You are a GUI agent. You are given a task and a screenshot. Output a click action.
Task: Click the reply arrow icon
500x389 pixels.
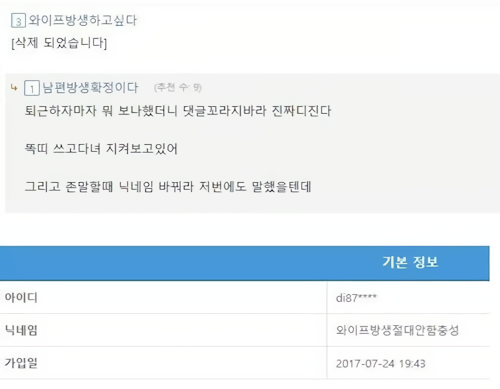pyautogui.click(x=14, y=88)
